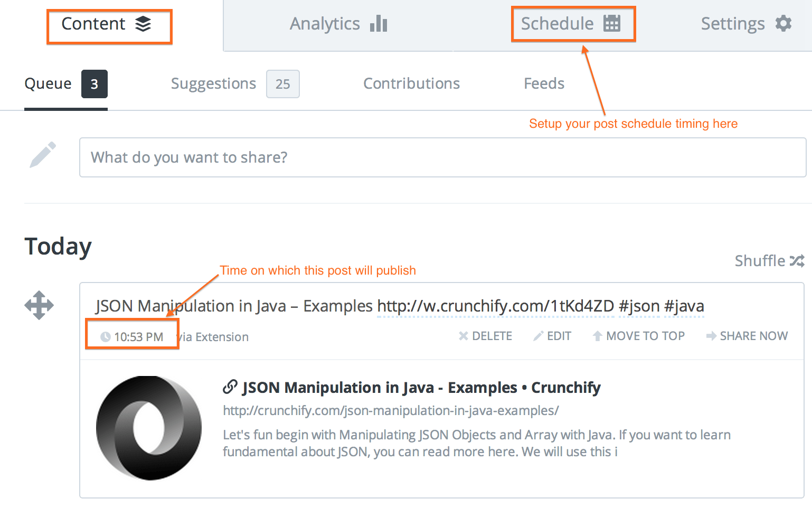Click the Schedule calendar grid icon
Viewport: 812px width, 508px height.
[x=612, y=23]
